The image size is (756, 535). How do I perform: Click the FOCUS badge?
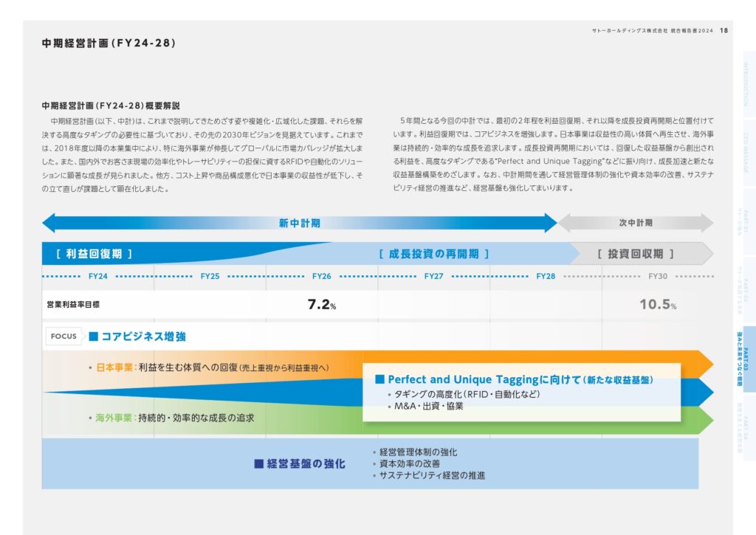pyautogui.click(x=63, y=336)
